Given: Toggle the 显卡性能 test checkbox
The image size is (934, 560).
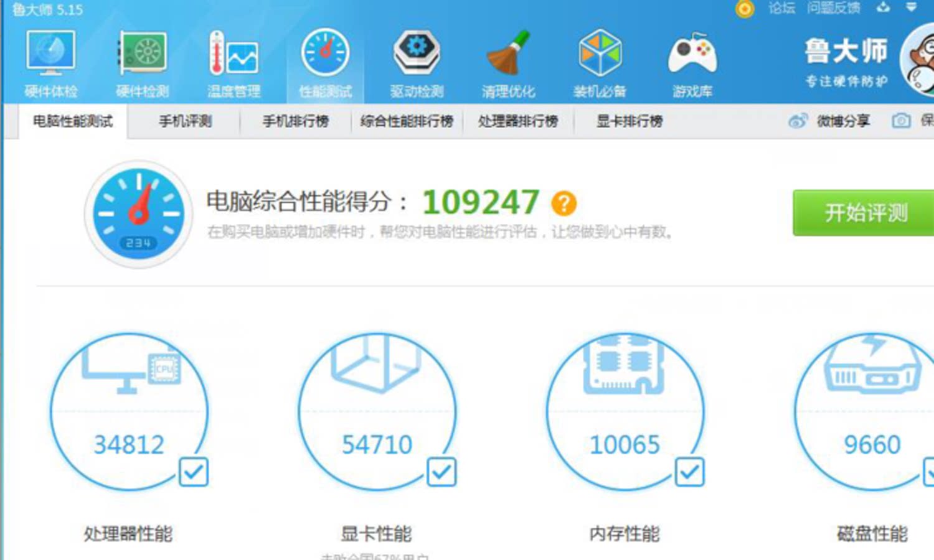Looking at the screenshot, I should pyautogui.click(x=441, y=472).
